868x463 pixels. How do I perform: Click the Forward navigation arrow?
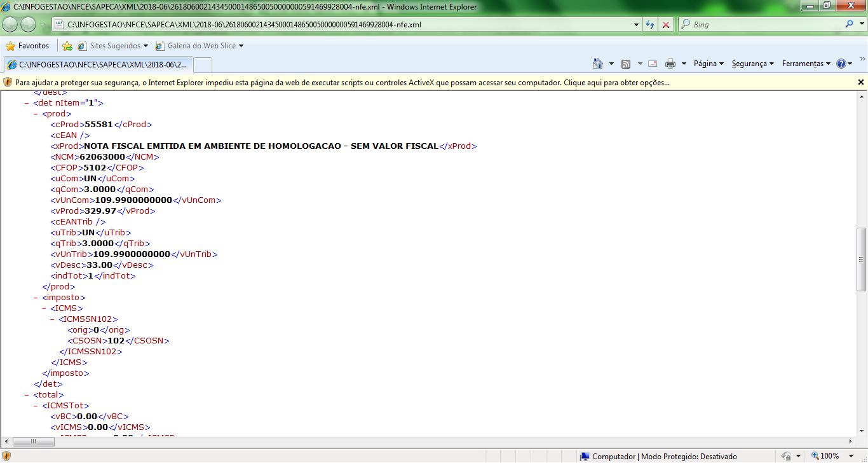point(29,24)
